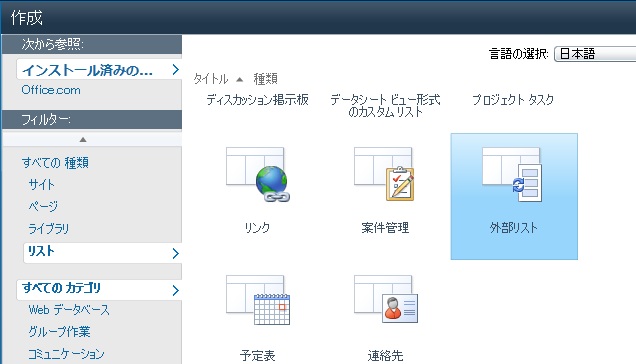Open the 言語の選択 language dropdown
The image size is (636, 364).
click(x=595, y=54)
